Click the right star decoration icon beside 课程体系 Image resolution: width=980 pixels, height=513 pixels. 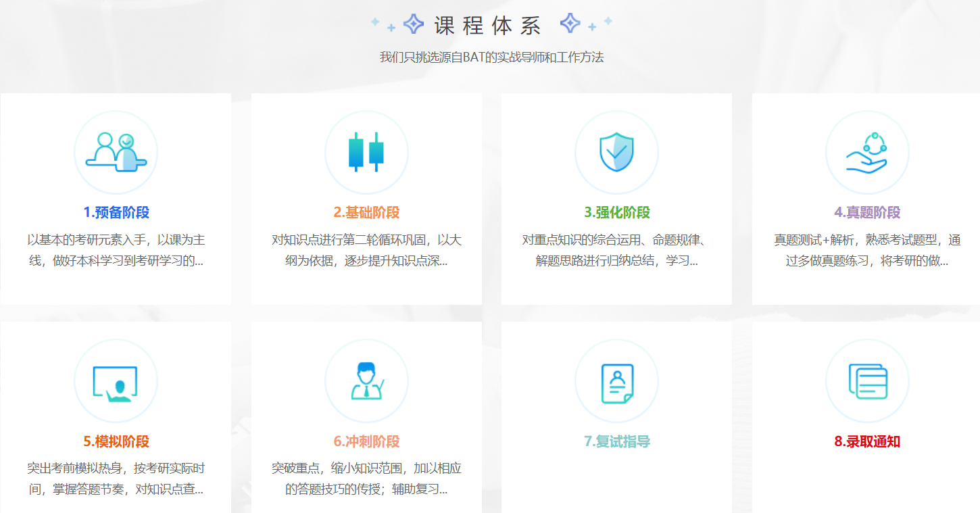[585, 24]
